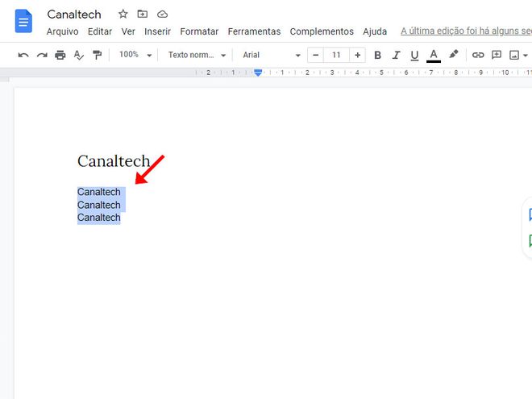Click the blue add comment side button
532x399 pixels.
[x=530, y=214]
